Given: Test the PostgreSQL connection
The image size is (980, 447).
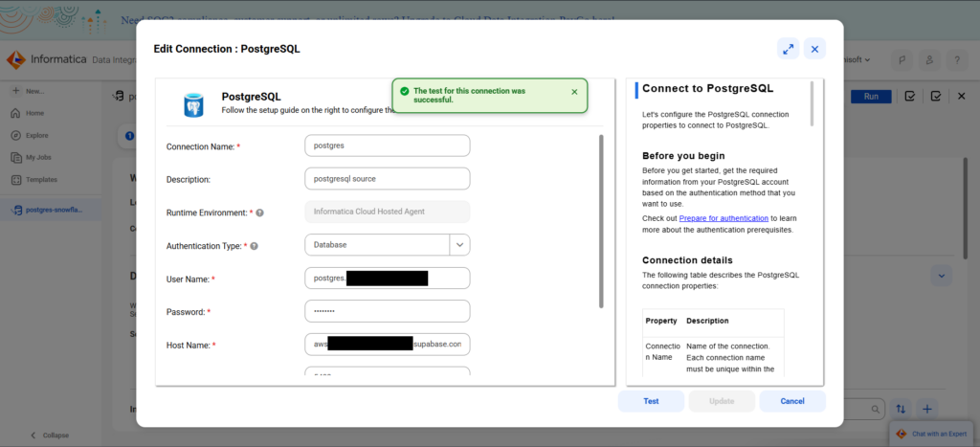Looking at the screenshot, I should (651, 401).
